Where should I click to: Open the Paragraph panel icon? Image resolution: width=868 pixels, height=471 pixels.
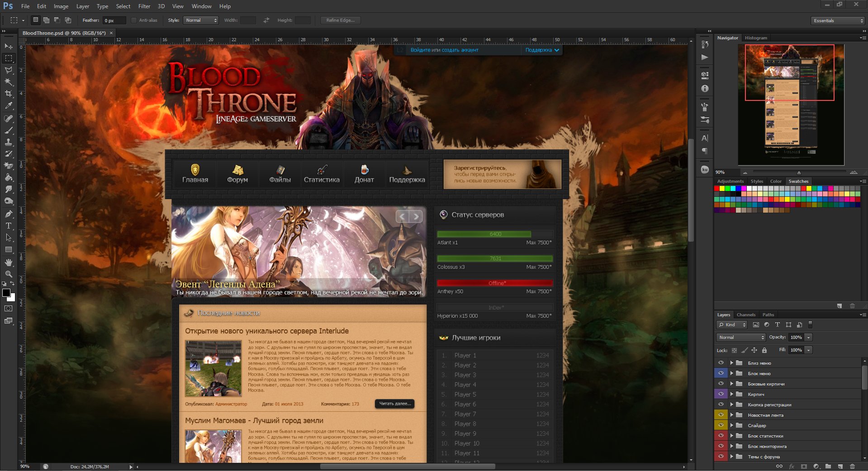pyautogui.click(x=705, y=151)
